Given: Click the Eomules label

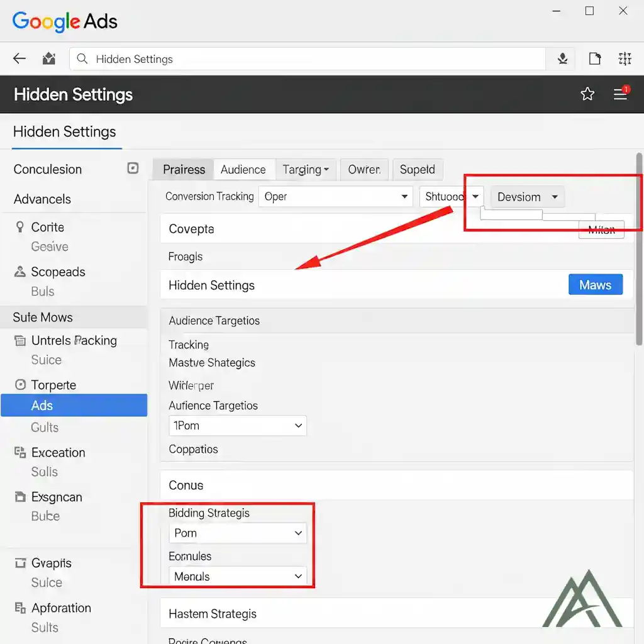Looking at the screenshot, I should pos(190,556).
